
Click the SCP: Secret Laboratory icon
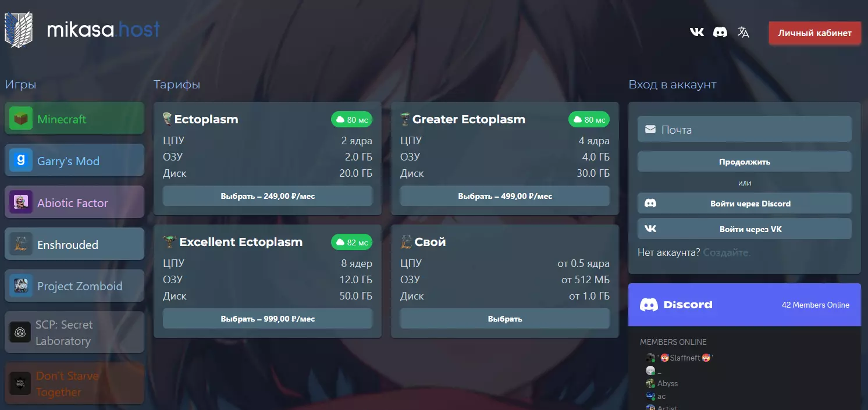(20, 333)
